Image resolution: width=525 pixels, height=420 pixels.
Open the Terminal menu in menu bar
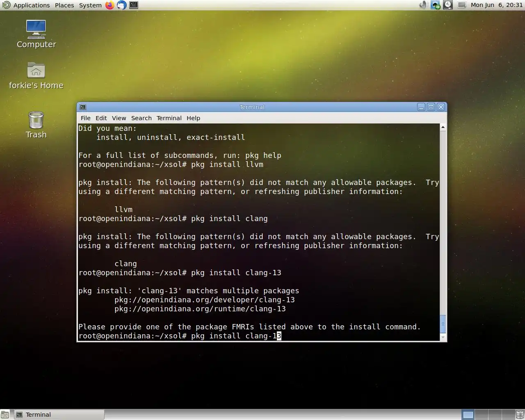click(169, 118)
